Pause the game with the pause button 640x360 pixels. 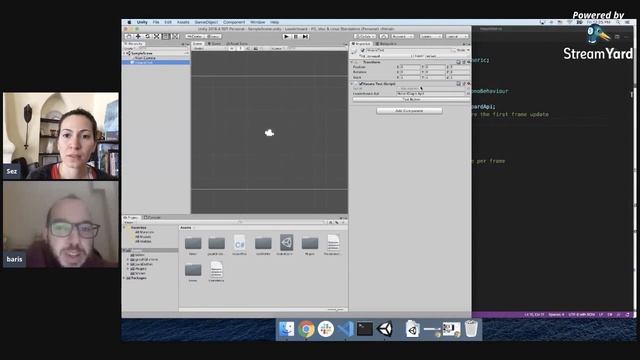tap(296, 36)
